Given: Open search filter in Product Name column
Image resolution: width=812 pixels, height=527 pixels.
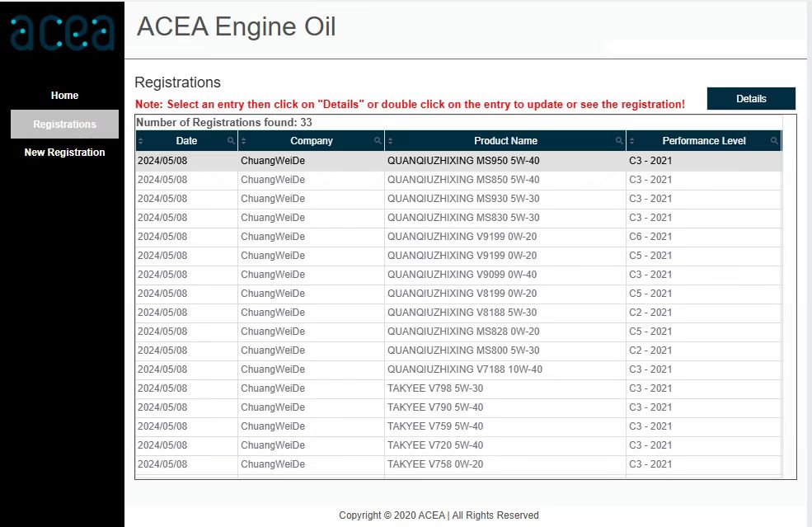Looking at the screenshot, I should click(619, 140).
